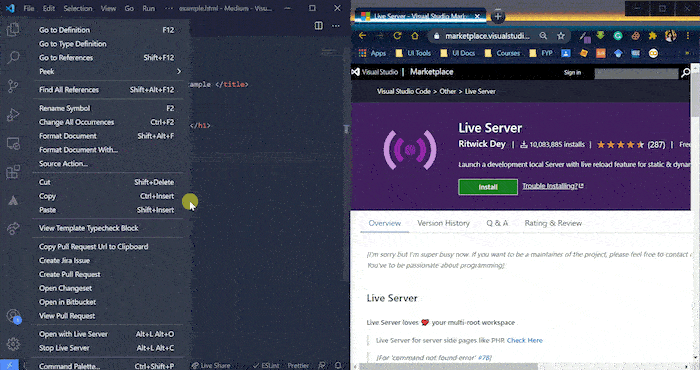This screenshot has width=700, height=370.
Task: Click star rating (287) reviews
Action: (630, 145)
